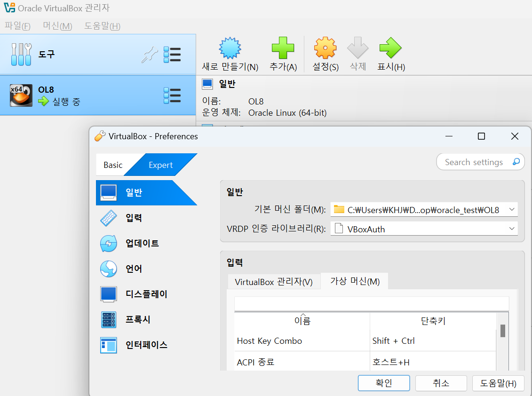Select 인터페이스 category in Preferences
The width and height of the screenshot is (532, 396).
click(147, 345)
